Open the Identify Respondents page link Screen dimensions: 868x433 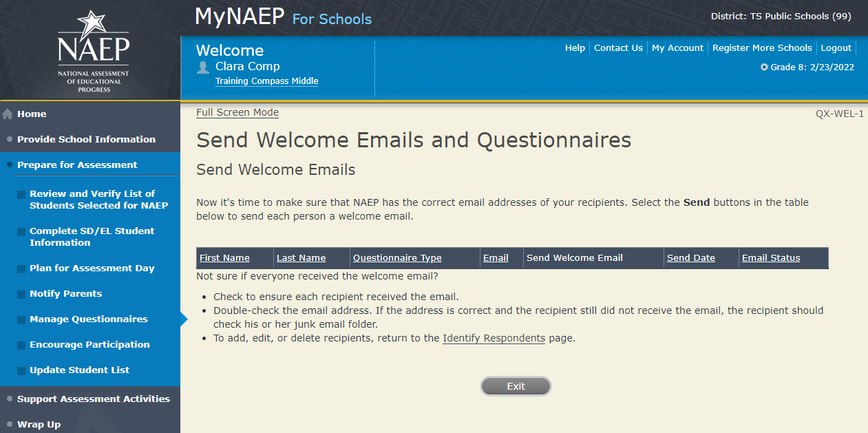click(x=494, y=338)
